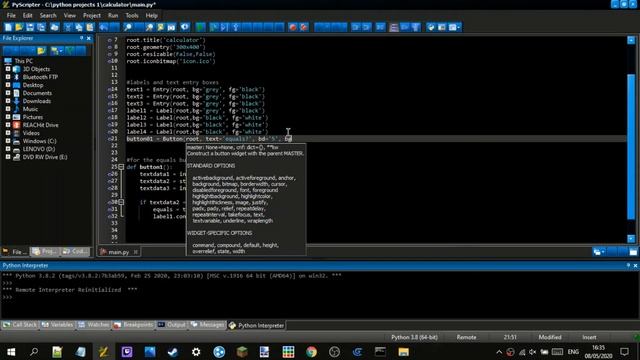Image resolution: width=640 pixels, height=360 pixels.
Task: Expand the Documents folder node
Action: click(8, 93)
